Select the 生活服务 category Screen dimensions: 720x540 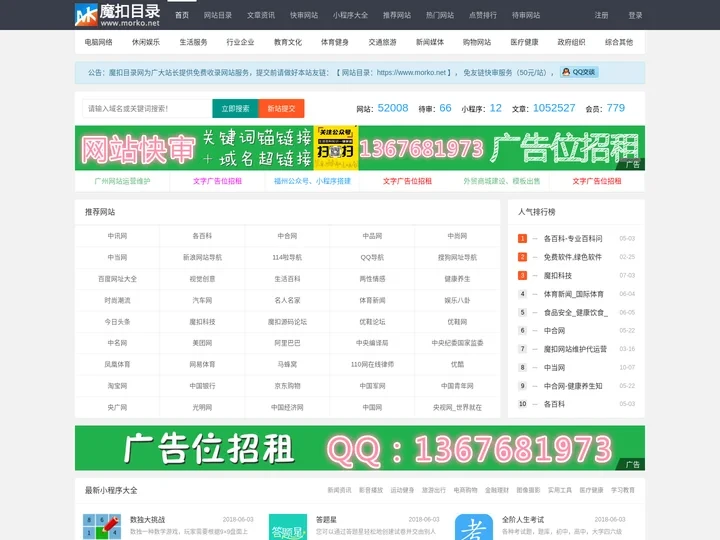(193, 42)
